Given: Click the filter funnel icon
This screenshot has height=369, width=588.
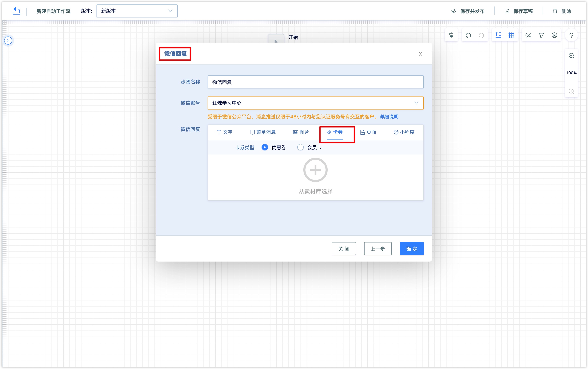Looking at the screenshot, I should (541, 35).
